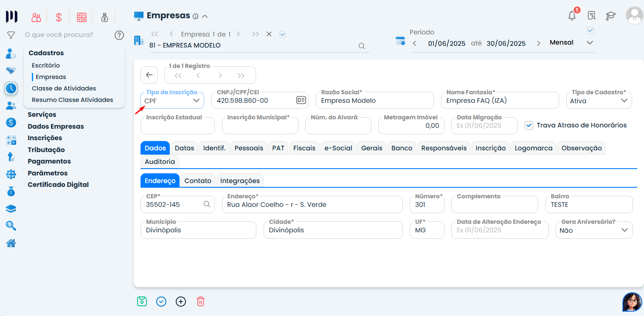Open the help question mark icon
The width and height of the screenshot is (644, 316).
tap(119, 35)
